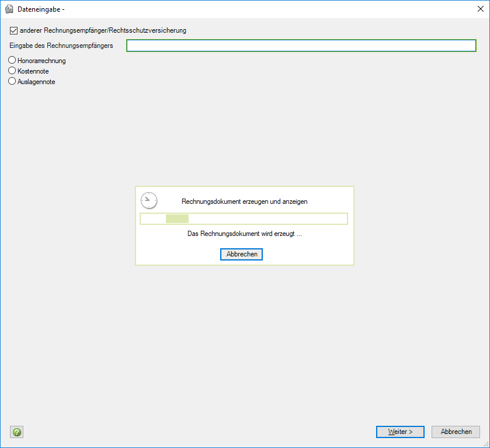Viewport: 490px width, 448px height.
Task: Click 'Das Rechnungsdokument wird erzeugt ...' status text
Action: [x=244, y=234]
